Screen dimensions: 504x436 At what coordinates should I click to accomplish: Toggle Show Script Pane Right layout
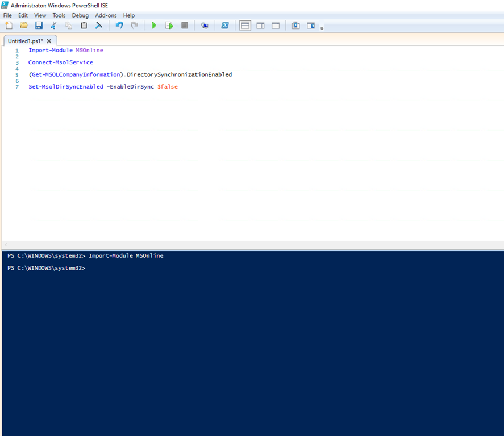[260, 25]
